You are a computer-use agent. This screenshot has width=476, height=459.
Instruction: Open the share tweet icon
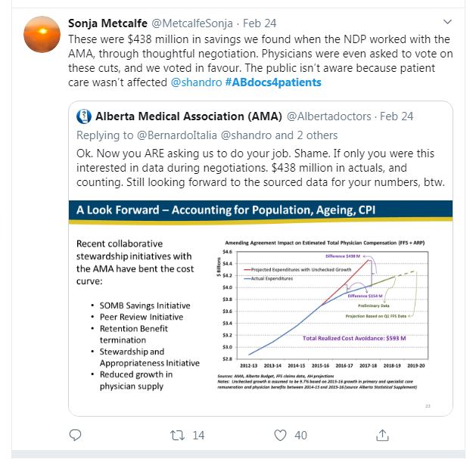(x=383, y=435)
